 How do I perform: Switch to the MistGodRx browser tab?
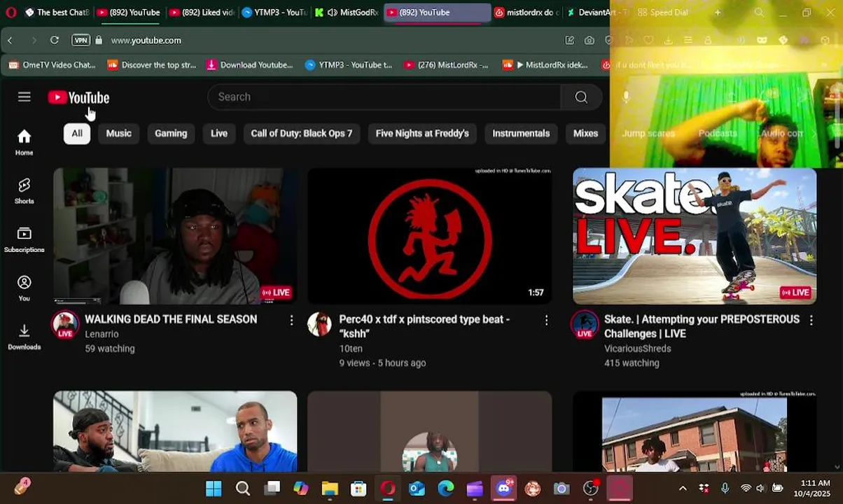coord(347,13)
